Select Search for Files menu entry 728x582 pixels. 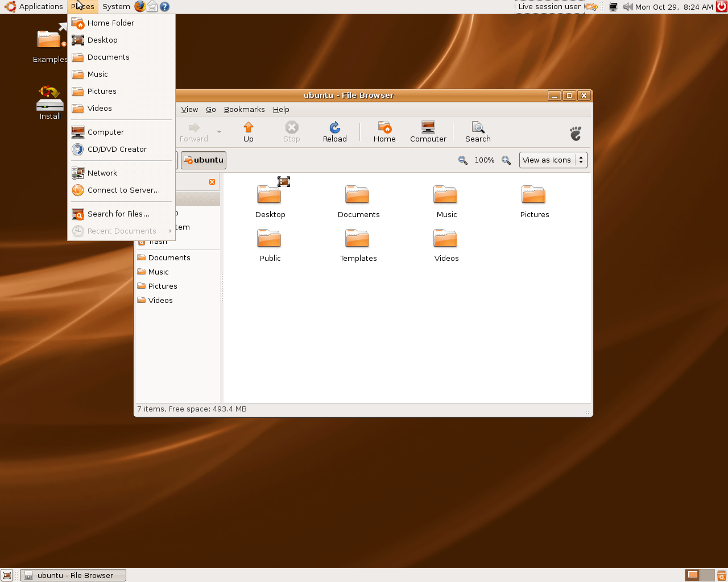coord(121,214)
